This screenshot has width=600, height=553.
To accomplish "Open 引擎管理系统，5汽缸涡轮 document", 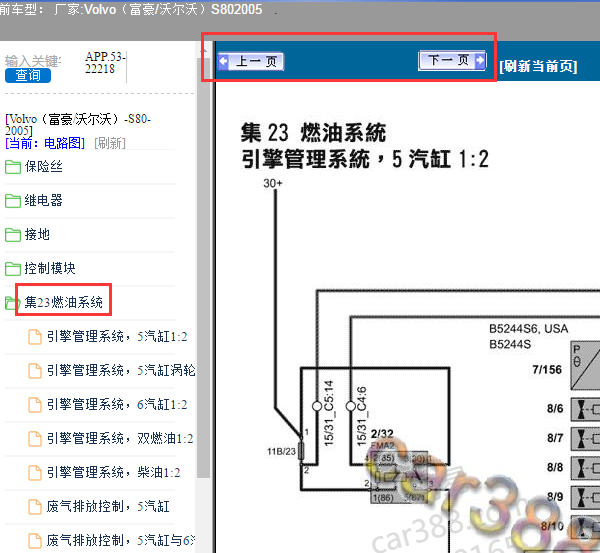I will pyautogui.click(x=121, y=370).
